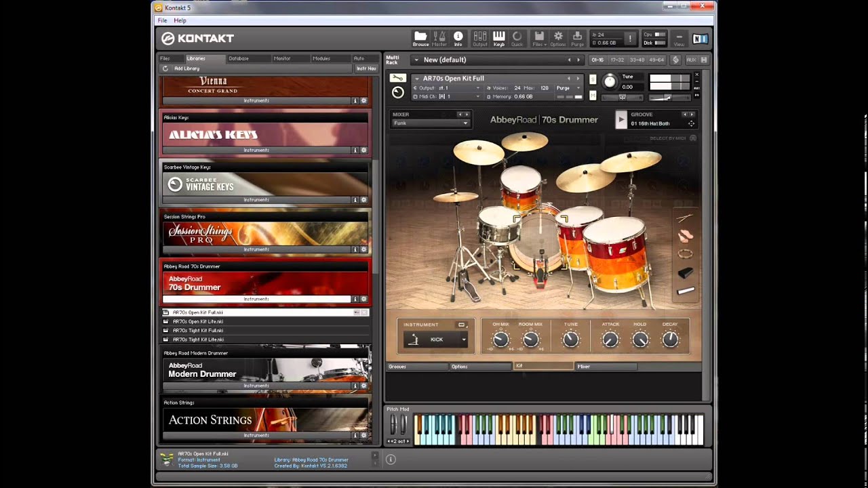868x488 pixels.
Task: Select the cowbell percussion icon
Action: 686,272
